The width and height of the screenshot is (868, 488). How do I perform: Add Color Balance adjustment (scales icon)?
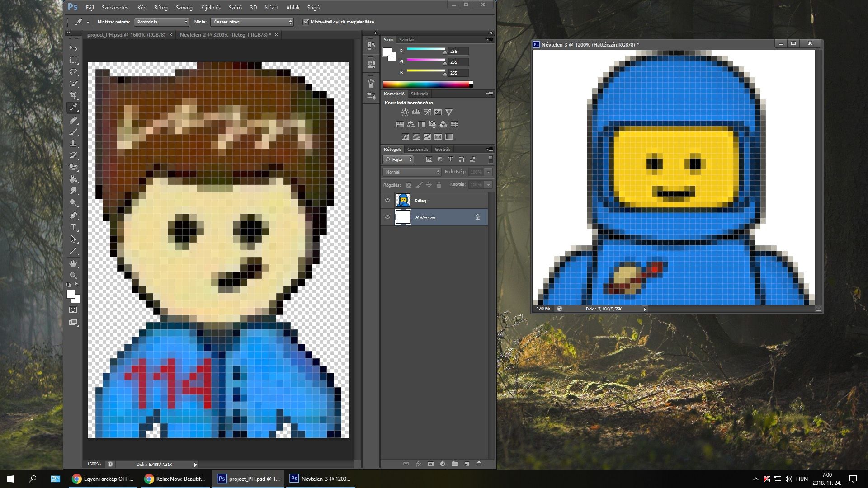click(410, 125)
